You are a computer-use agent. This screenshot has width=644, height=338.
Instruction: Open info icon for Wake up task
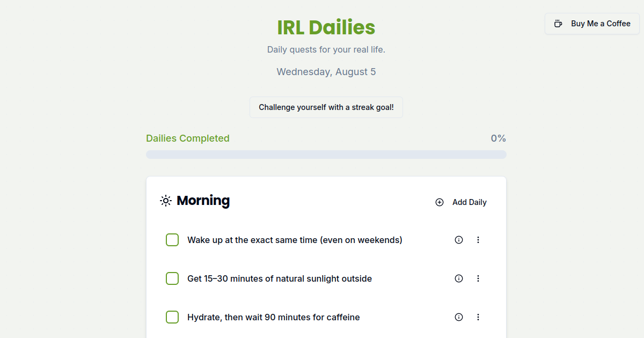coord(459,240)
